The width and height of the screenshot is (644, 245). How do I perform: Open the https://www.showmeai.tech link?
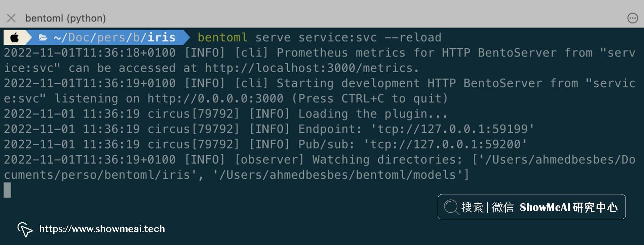pos(102,229)
